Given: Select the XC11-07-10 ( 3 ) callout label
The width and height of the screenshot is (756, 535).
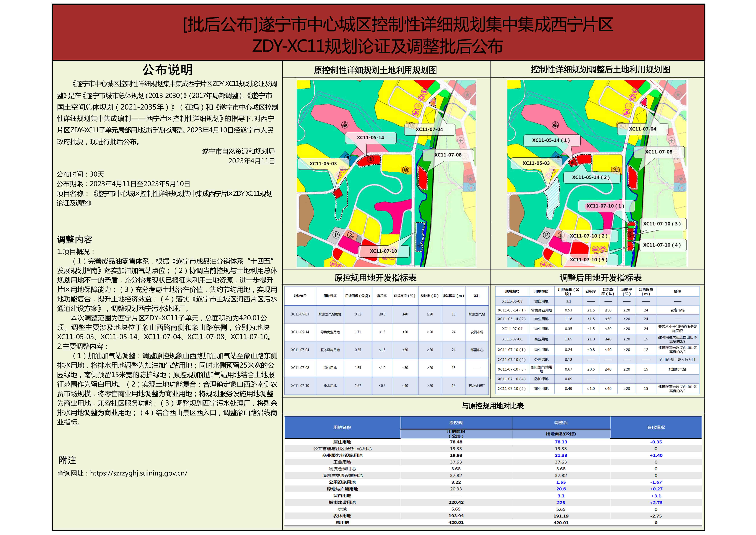Looking at the screenshot, I should tap(662, 224).
